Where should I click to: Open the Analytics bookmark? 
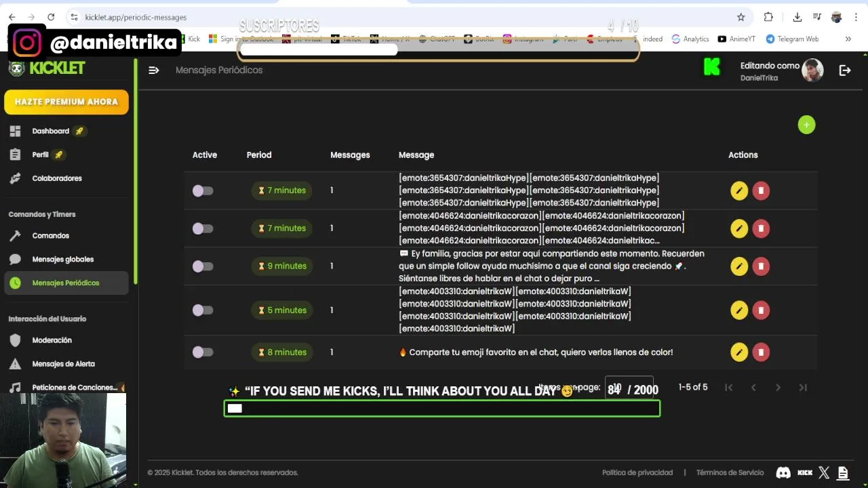pyautogui.click(x=690, y=39)
